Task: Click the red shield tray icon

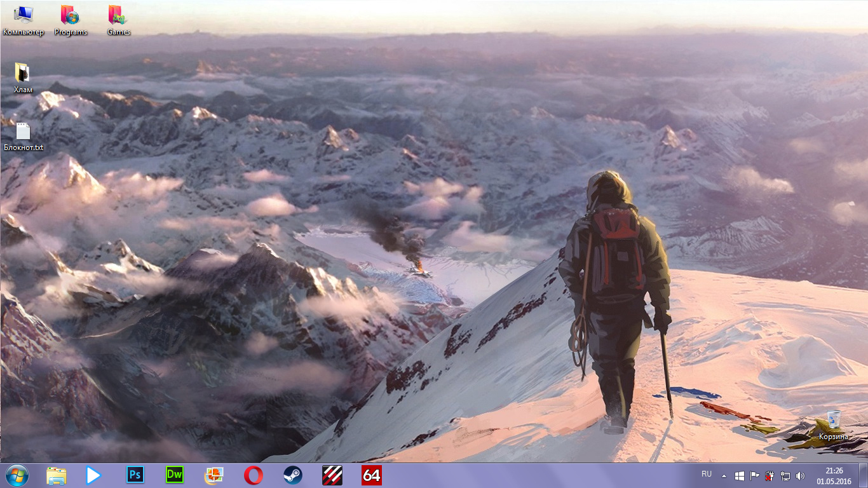Action: (770, 475)
